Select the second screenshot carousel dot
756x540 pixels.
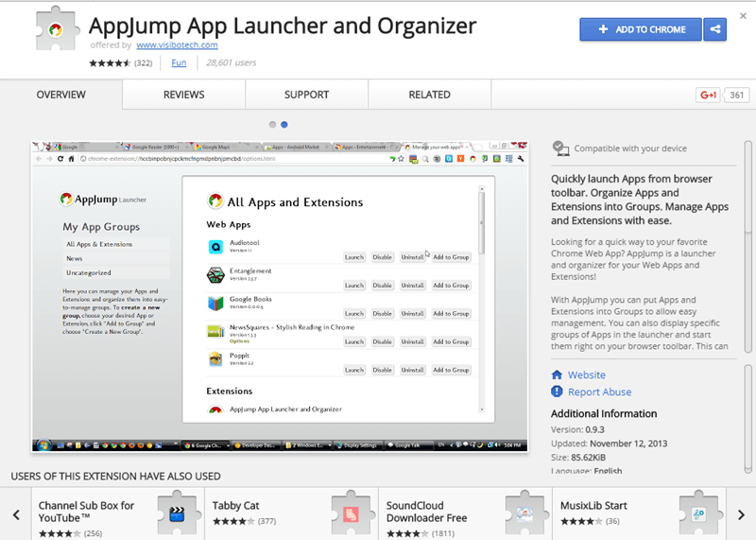pyautogui.click(x=284, y=125)
